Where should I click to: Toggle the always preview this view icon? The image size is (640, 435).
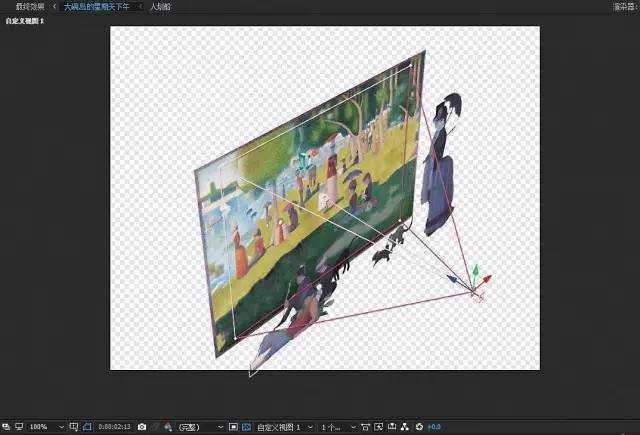click(6, 427)
